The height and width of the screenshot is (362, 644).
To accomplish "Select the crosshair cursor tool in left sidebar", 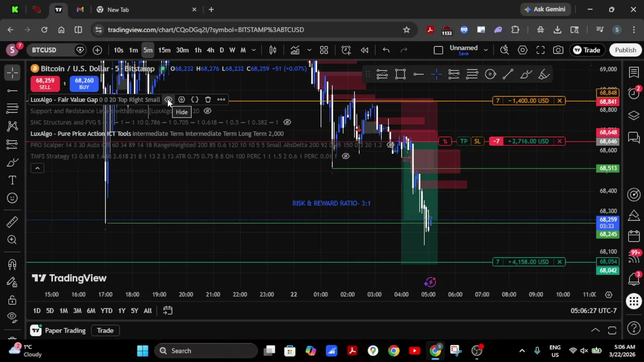I will [x=13, y=72].
